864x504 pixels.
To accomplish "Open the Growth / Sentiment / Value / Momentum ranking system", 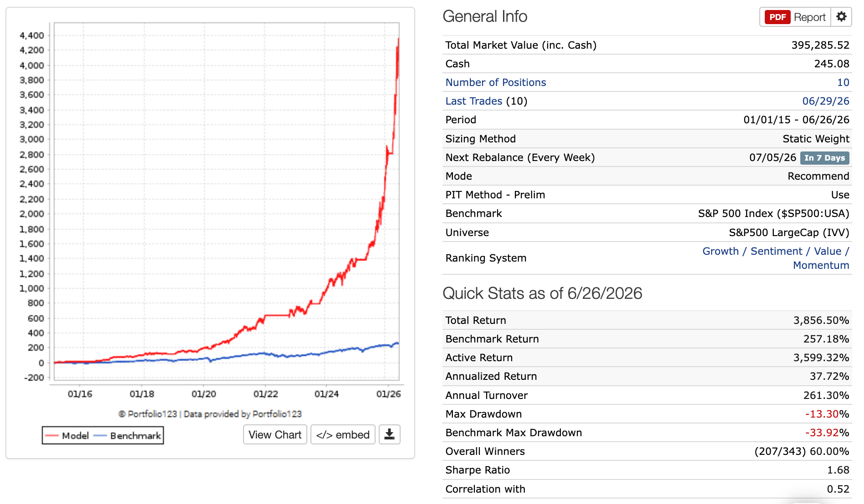I will point(776,258).
